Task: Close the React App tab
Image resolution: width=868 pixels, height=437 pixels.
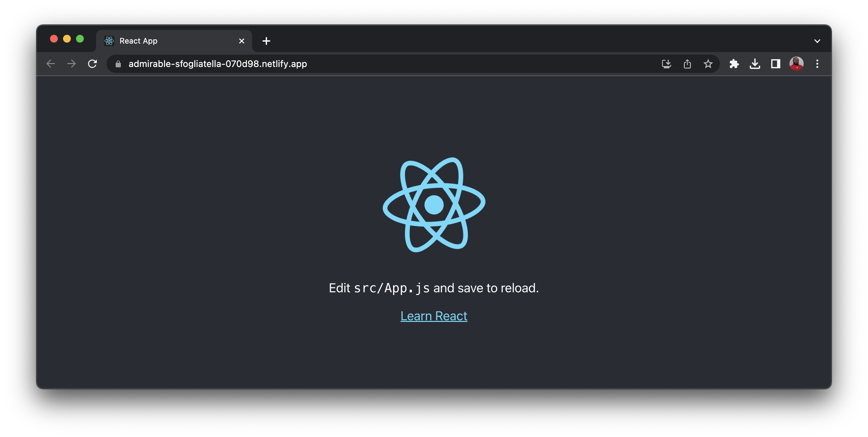Action: (x=242, y=41)
